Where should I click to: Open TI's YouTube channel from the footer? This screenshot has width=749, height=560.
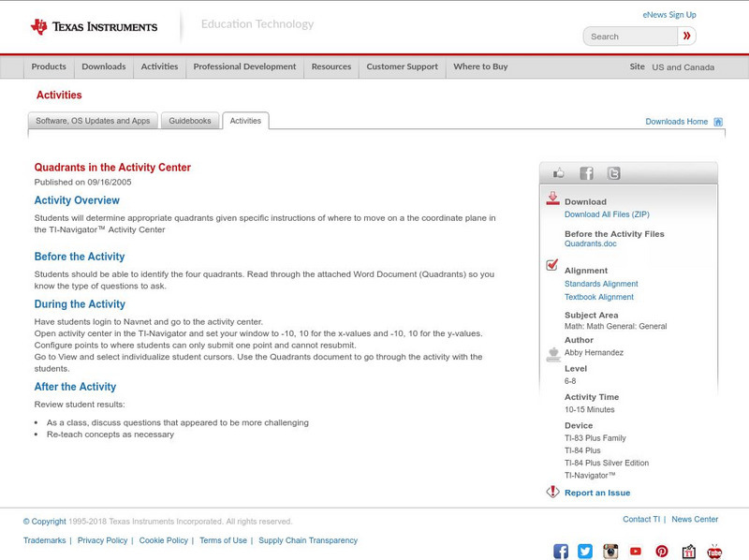[x=636, y=552]
